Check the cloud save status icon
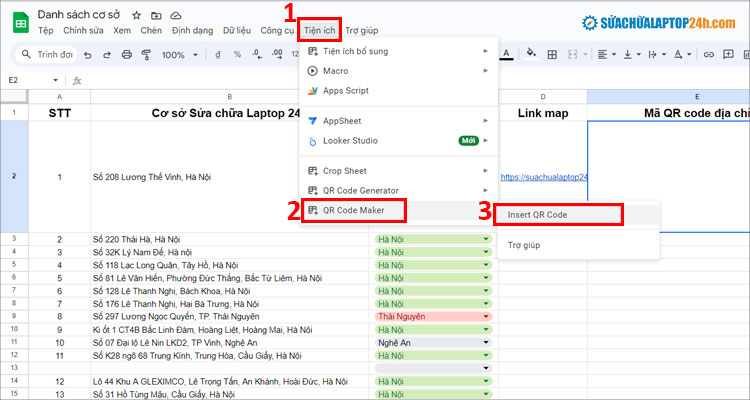 (176, 16)
